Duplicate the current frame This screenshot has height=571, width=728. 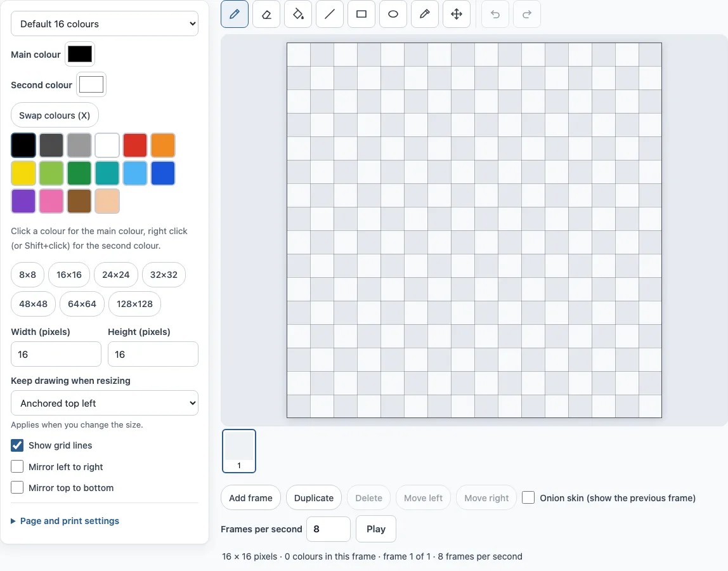314,497
